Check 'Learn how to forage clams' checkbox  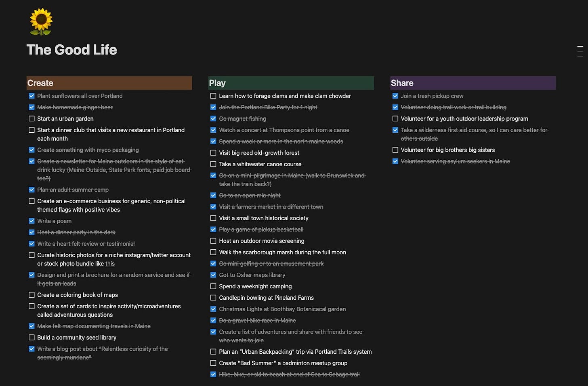click(x=213, y=96)
